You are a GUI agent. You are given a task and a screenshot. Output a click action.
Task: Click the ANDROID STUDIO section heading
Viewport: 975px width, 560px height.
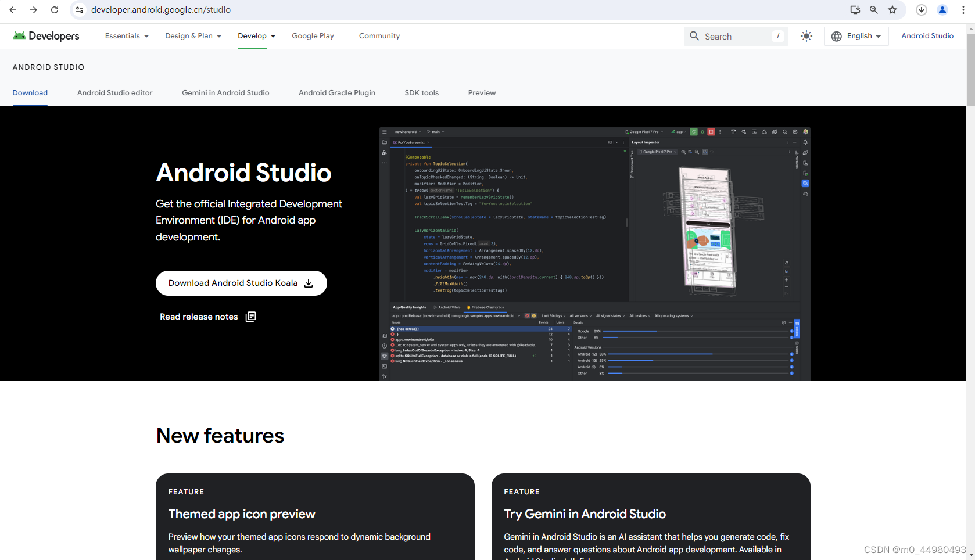[49, 67]
